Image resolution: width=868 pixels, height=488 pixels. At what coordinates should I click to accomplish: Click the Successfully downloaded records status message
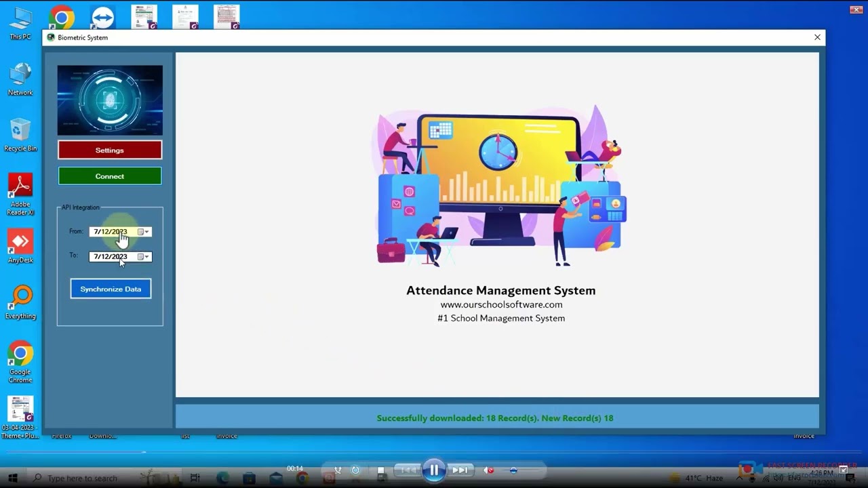click(x=495, y=418)
